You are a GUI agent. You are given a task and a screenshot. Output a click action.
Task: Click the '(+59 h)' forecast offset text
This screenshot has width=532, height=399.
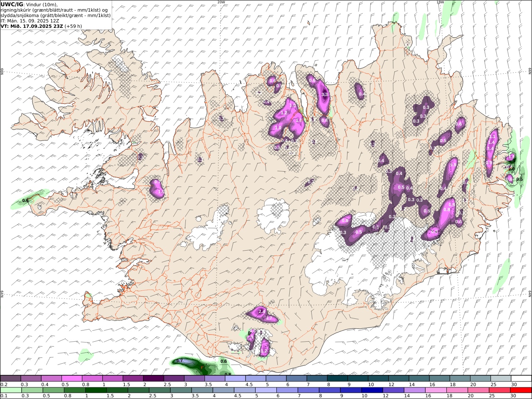tap(74, 26)
